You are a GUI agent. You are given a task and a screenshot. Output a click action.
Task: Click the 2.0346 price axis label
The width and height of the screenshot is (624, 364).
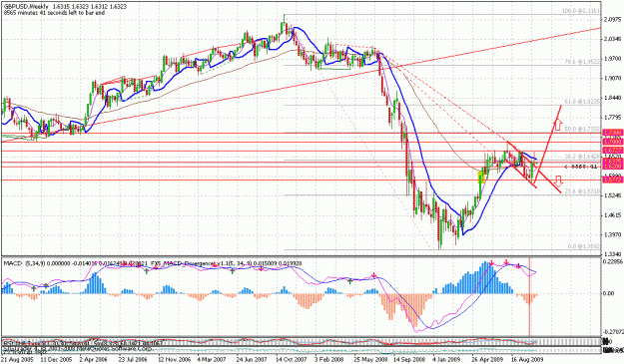[x=613, y=39]
